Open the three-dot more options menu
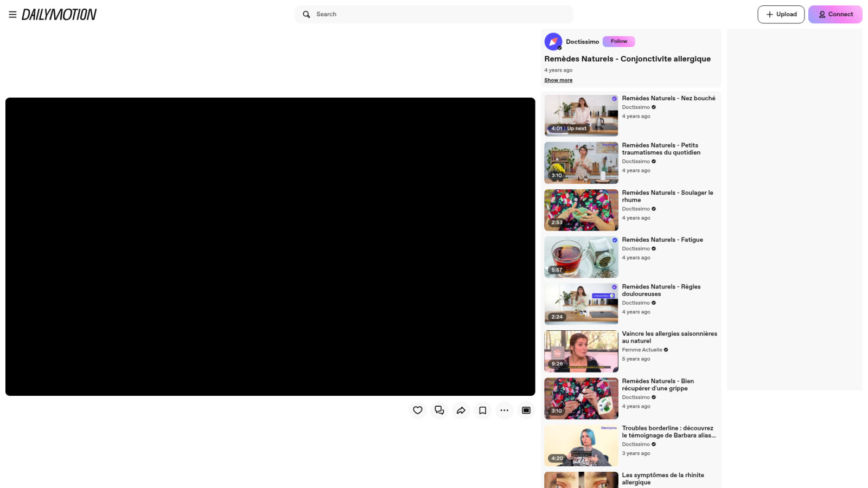The height and width of the screenshot is (488, 868). coord(505,410)
